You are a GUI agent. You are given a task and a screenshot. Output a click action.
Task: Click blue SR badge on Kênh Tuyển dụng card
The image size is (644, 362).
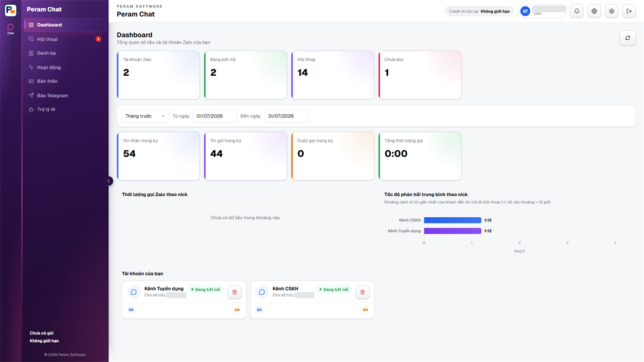point(131,310)
